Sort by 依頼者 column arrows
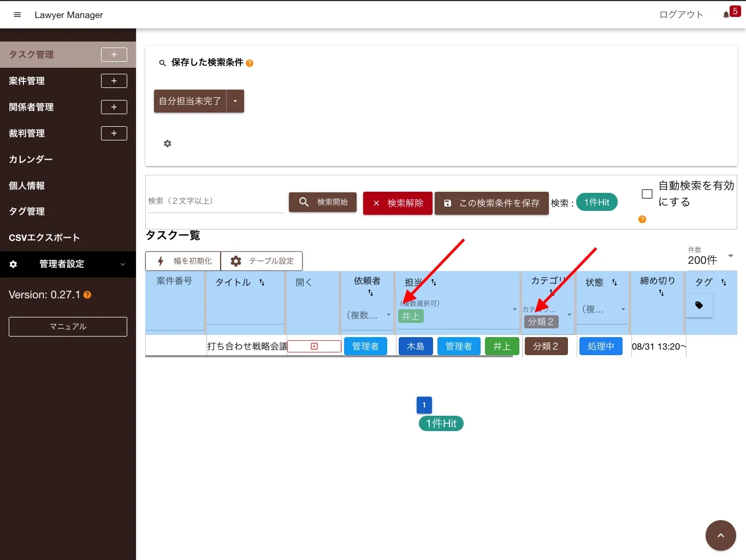Screen dimensions: 746x560 tap(370, 293)
